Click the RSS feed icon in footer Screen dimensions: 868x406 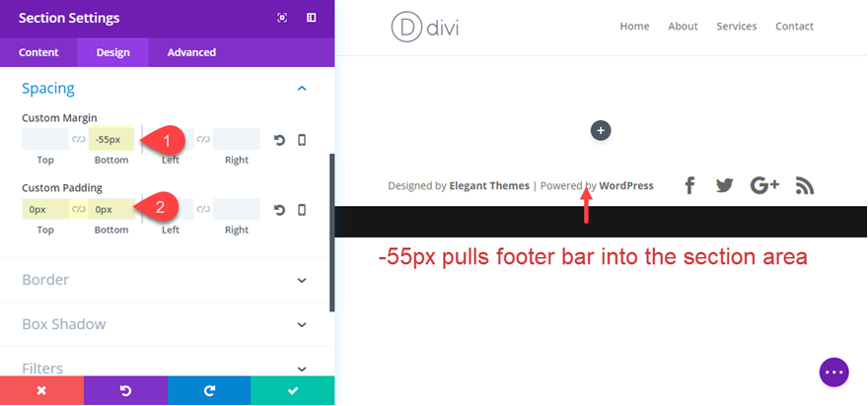point(805,186)
